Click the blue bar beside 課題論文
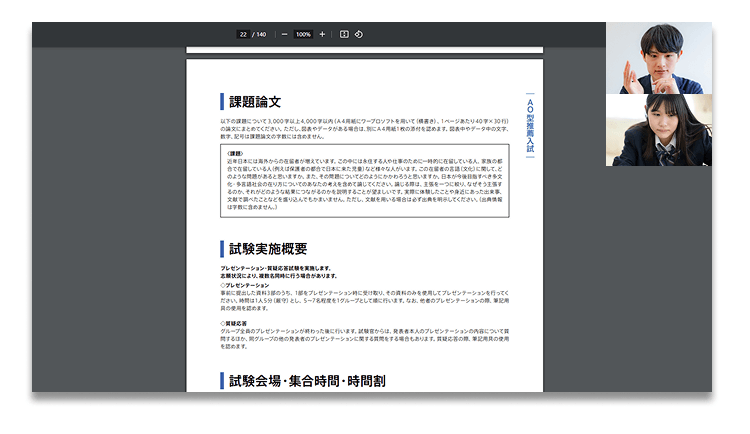 [222, 102]
